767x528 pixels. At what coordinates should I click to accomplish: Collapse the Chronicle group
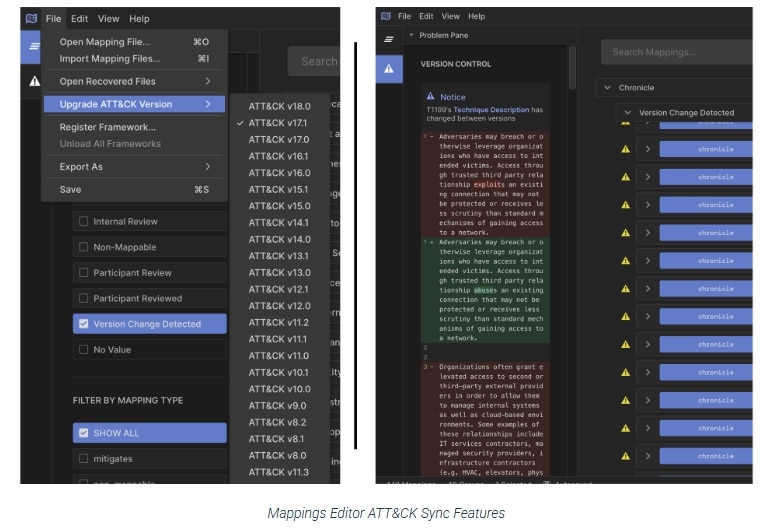coord(607,88)
